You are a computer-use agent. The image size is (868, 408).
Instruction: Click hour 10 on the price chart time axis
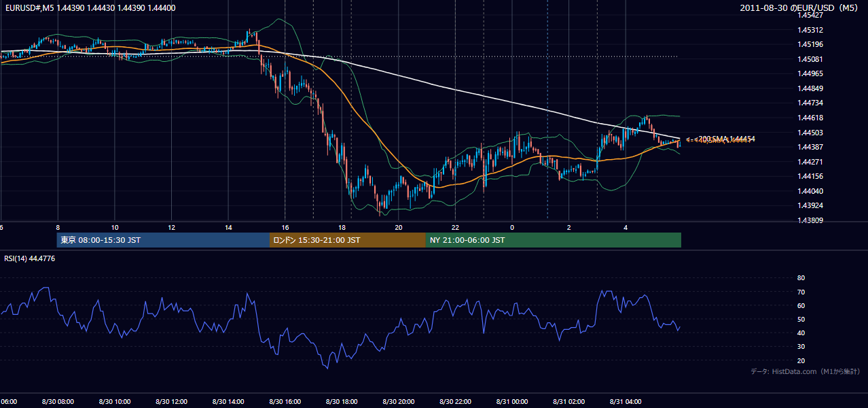tap(115, 228)
